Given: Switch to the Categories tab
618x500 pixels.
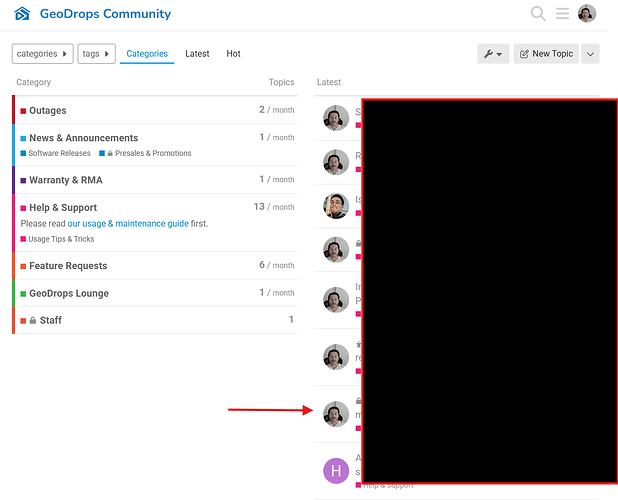Looking at the screenshot, I should [x=147, y=54].
